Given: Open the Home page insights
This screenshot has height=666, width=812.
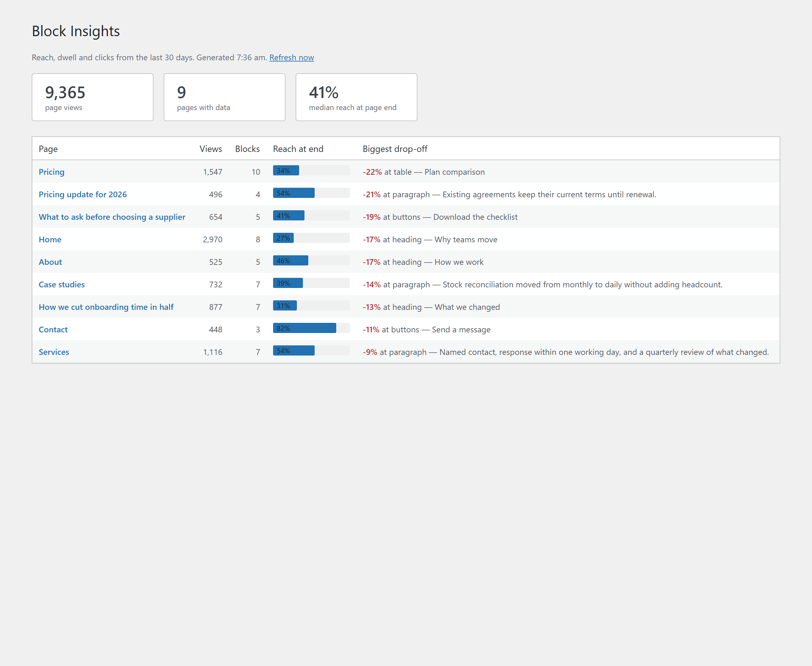Looking at the screenshot, I should (x=50, y=239).
